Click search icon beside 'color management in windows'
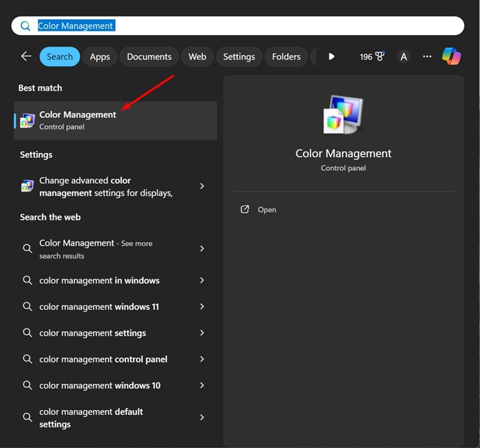Image resolution: width=480 pixels, height=448 pixels. point(27,280)
